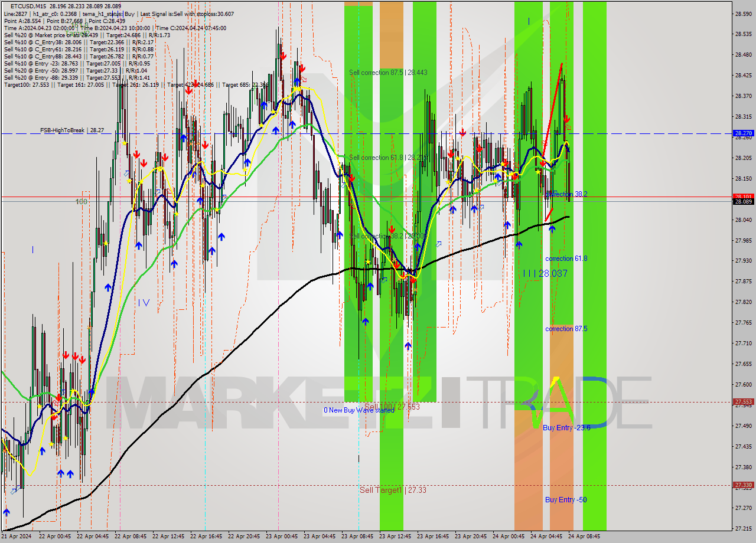
Task: Select the Sell Target1 | 27.33 label
Action: (393, 490)
